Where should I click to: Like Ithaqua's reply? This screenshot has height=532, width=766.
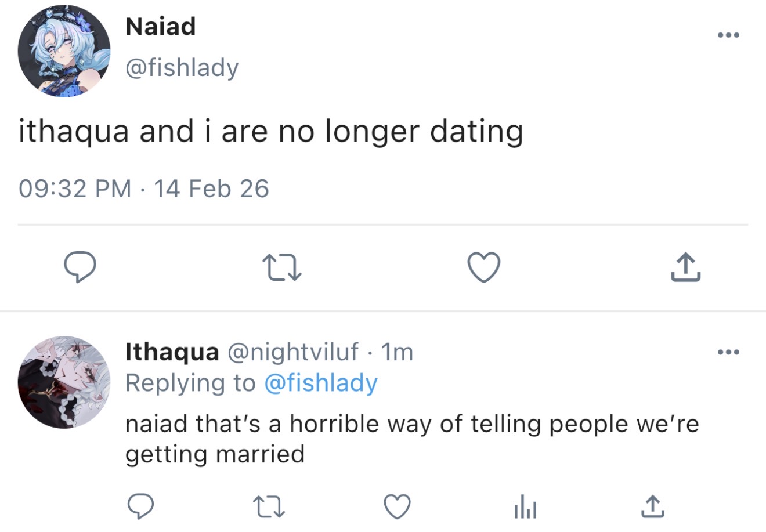coord(398,506)
